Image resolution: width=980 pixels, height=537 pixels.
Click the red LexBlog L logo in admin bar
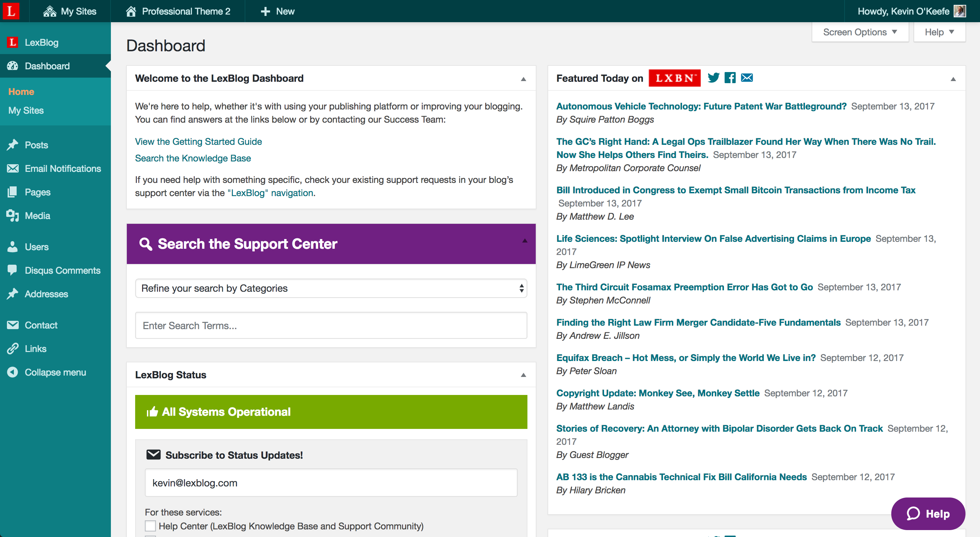coord(11,11)
